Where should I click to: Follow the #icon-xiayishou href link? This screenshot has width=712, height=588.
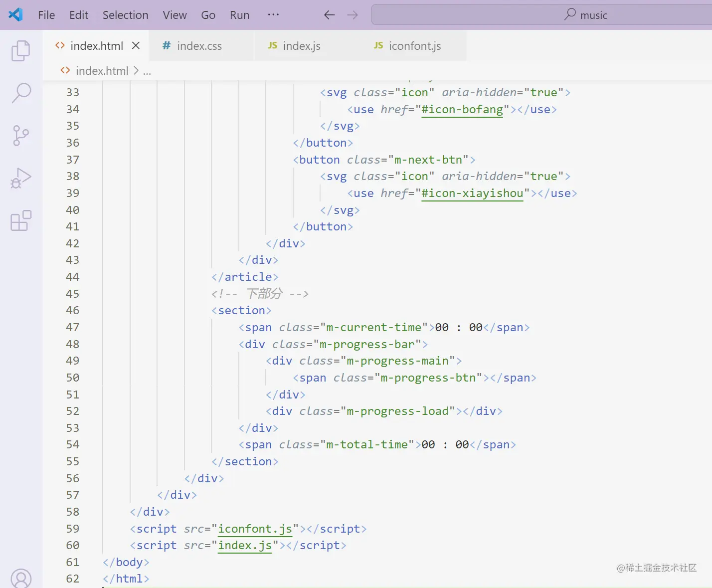(x=472, y=193)
